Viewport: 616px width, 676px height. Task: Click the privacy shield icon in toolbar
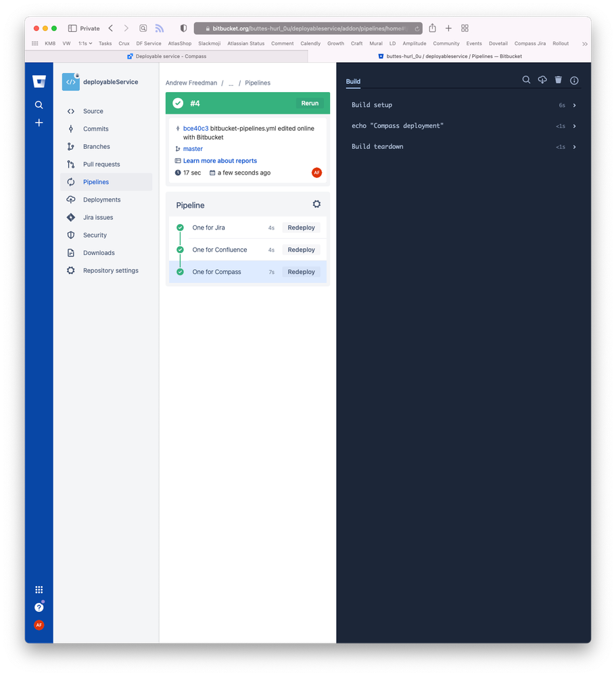[183, 28]
